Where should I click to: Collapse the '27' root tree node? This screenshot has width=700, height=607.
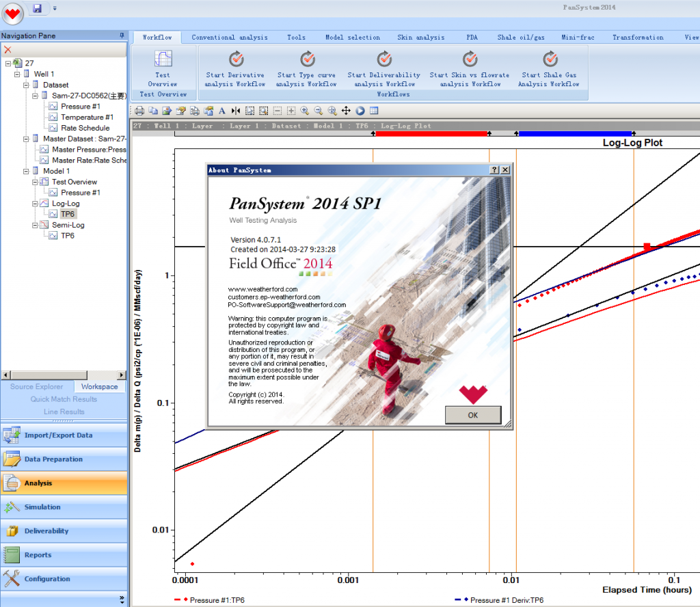click(8, 64)
